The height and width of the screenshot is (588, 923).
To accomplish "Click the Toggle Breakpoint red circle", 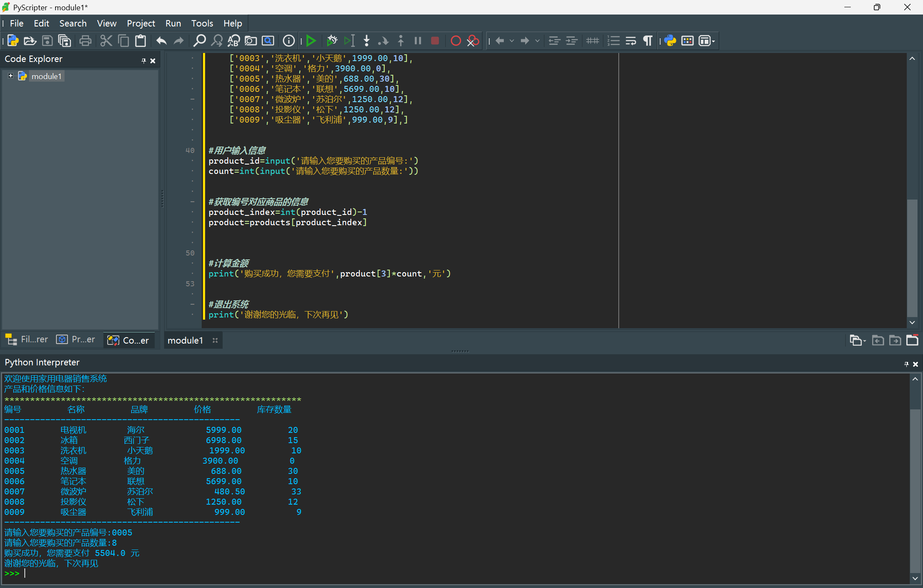I will 456,41.
